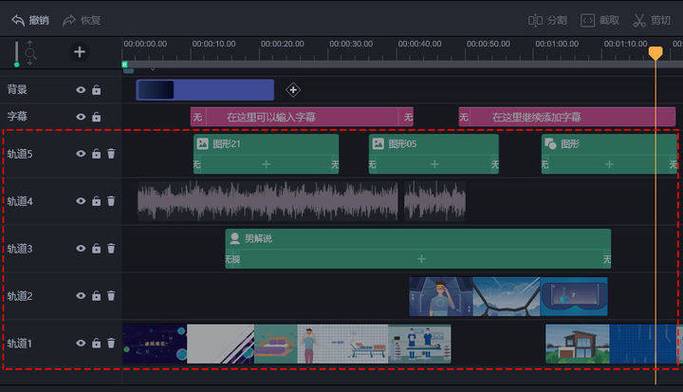This screenshot has width=683, height=392.
Task: Select the 分割 split tool
Action: (547, 20)
